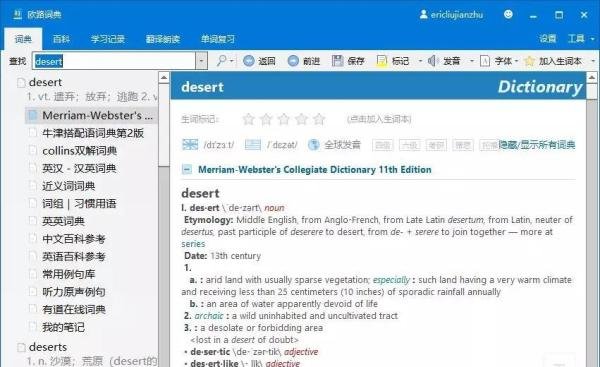Switch to the 百科 tab
Viewport: 600px width, 367px height.
click(61, 39)
